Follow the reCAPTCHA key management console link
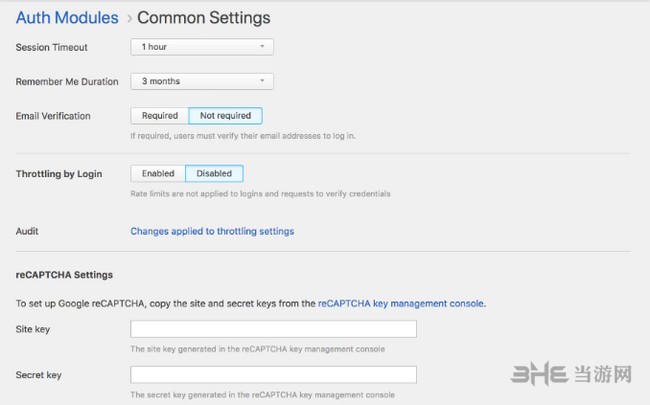Viewport: 650px width, 405px height. pos(401,301)
